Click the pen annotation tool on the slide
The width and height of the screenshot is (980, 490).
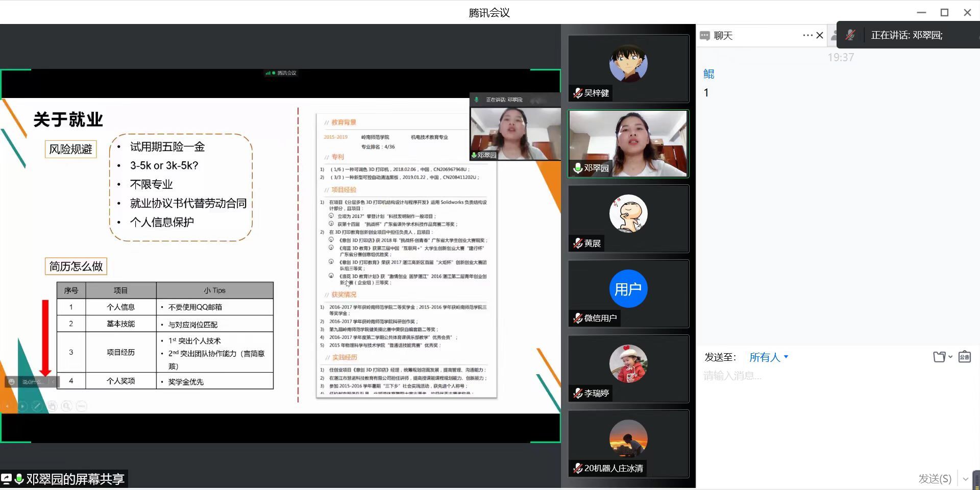[37, 406]
